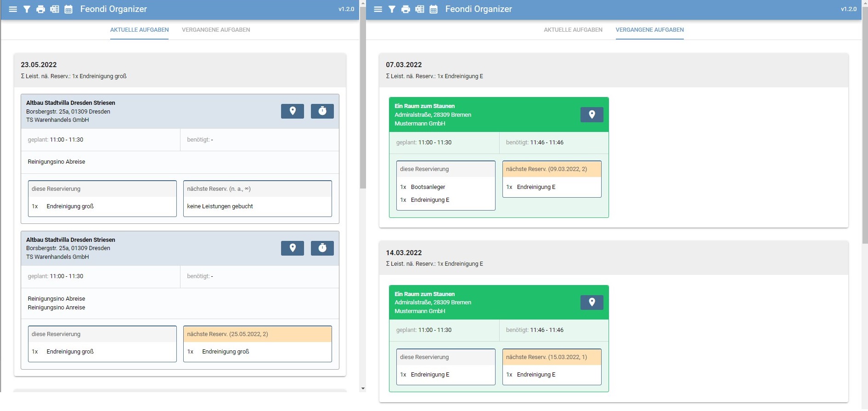Click 'Admiralstraße, 28309 Bremen' address on 07.03.2022 card
868x411 pixels.
[x=433, y=115]
